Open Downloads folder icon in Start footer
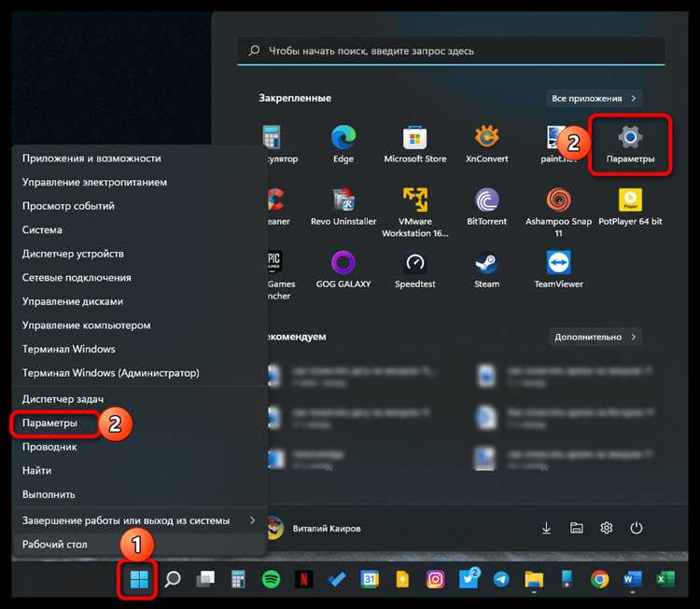The image size is (700, 609). tap(546, 528)
